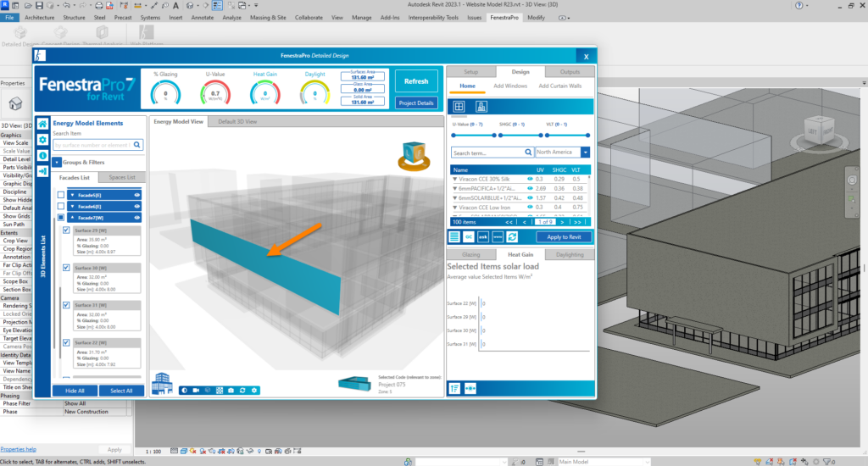
Task: Click the list view icon beside Apply to Revit
Action: pos(454,237)
